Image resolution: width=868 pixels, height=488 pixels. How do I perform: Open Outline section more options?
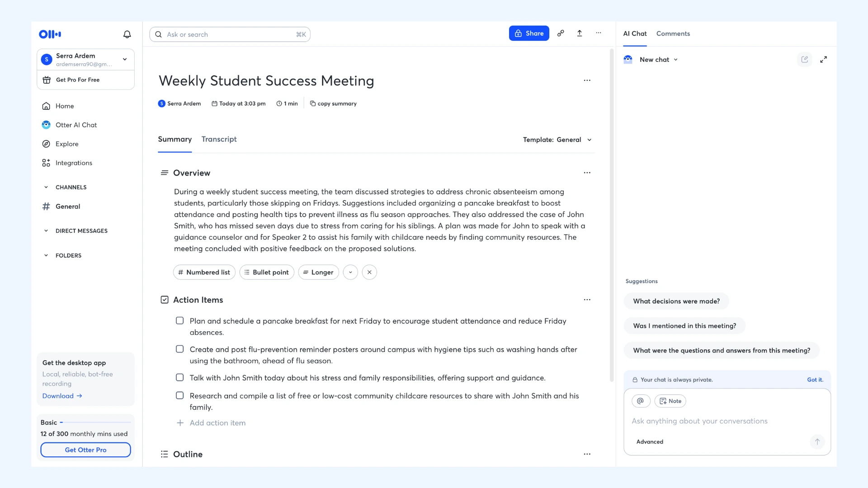tap(587, 454)
